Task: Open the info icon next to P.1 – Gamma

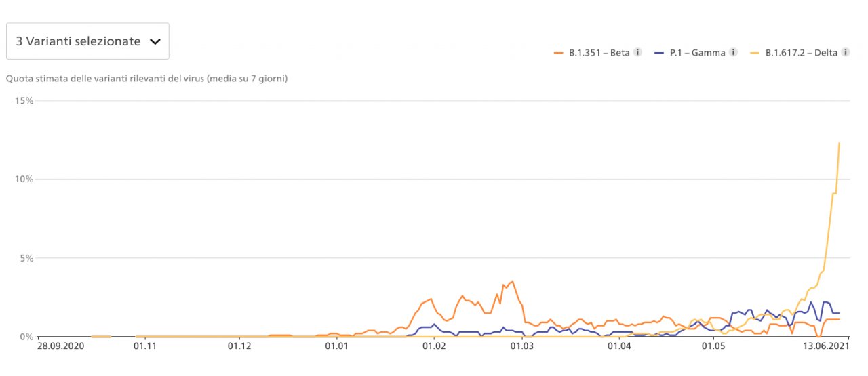Action: coord(733,53)
